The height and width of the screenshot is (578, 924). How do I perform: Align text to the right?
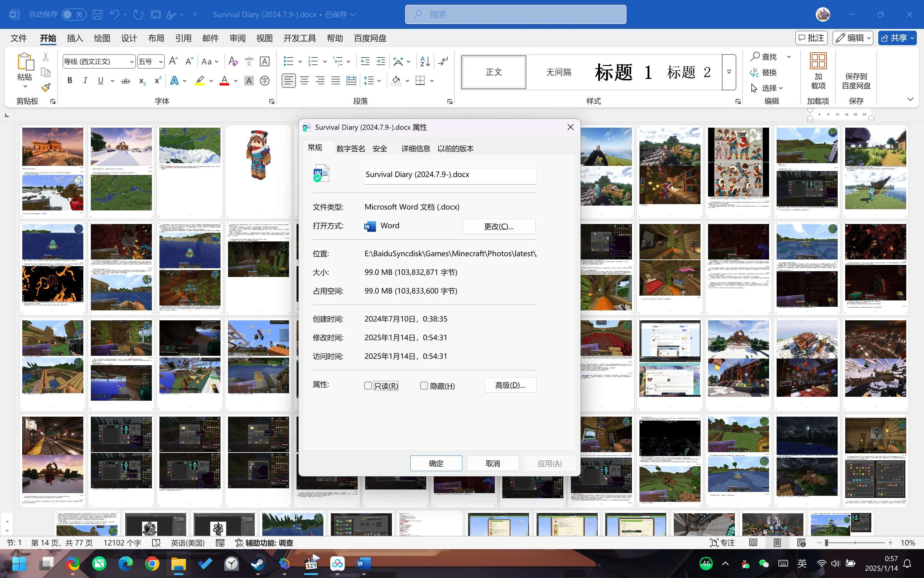point(320,81)
